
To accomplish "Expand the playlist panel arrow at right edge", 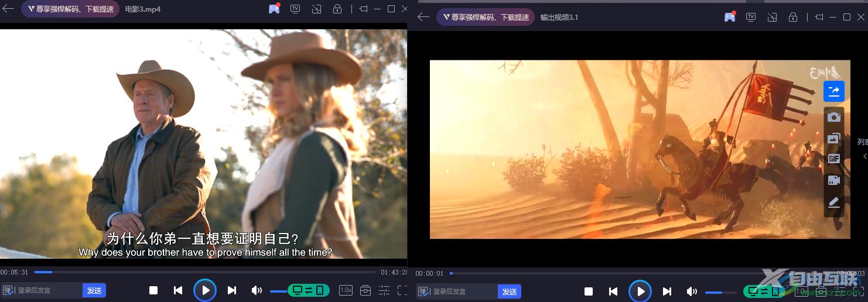I will tap(865, 156).
